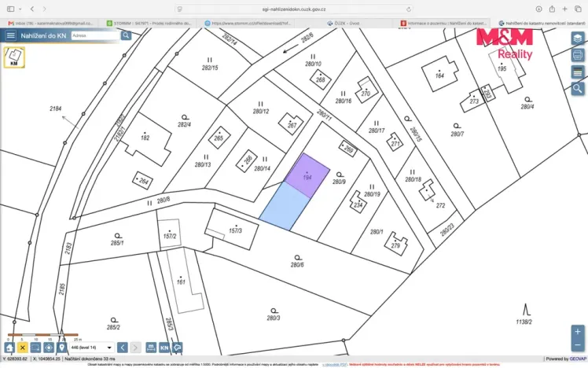
Task: Click the print map icon
Action: (x=578, y=55)
